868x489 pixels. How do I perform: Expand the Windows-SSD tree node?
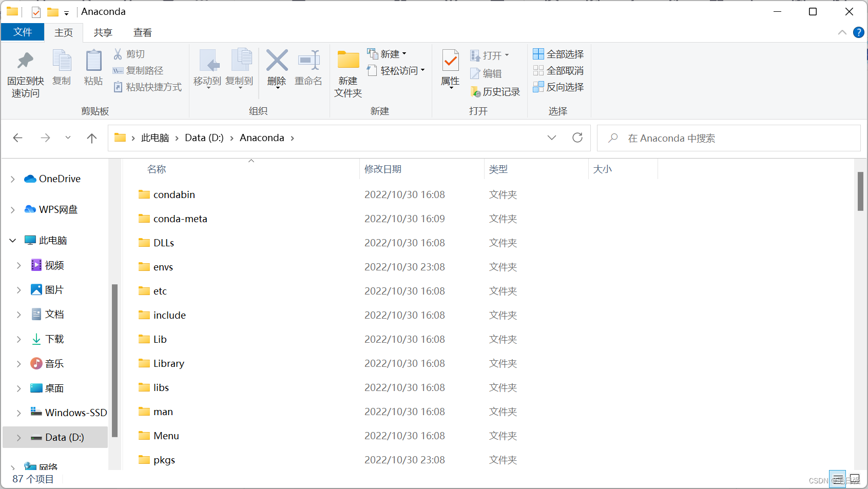tap(18, 413)
